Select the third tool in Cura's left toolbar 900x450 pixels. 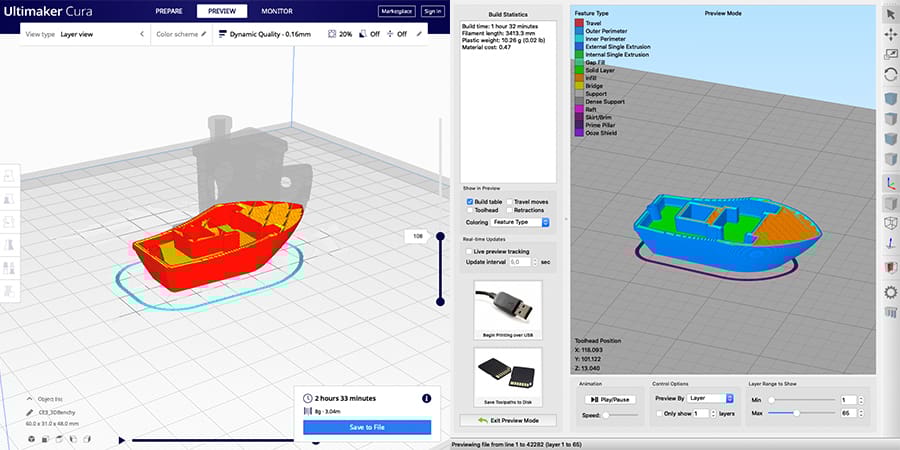tap(9, 222)
